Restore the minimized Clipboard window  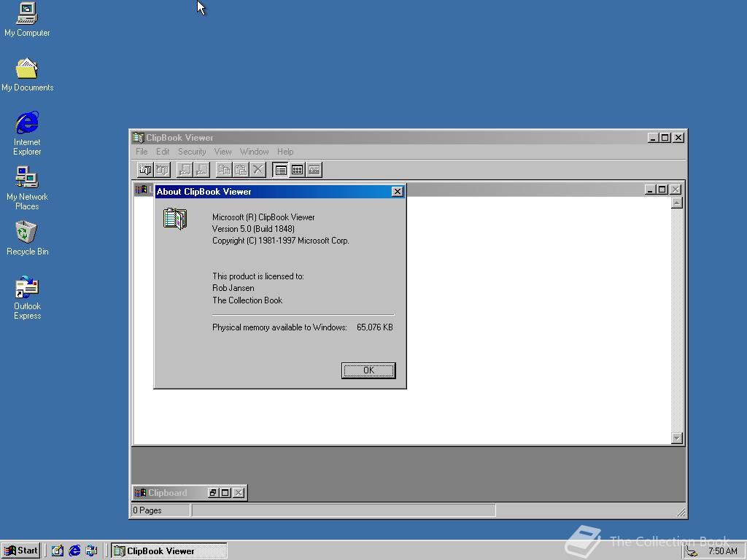coord(213,493)
